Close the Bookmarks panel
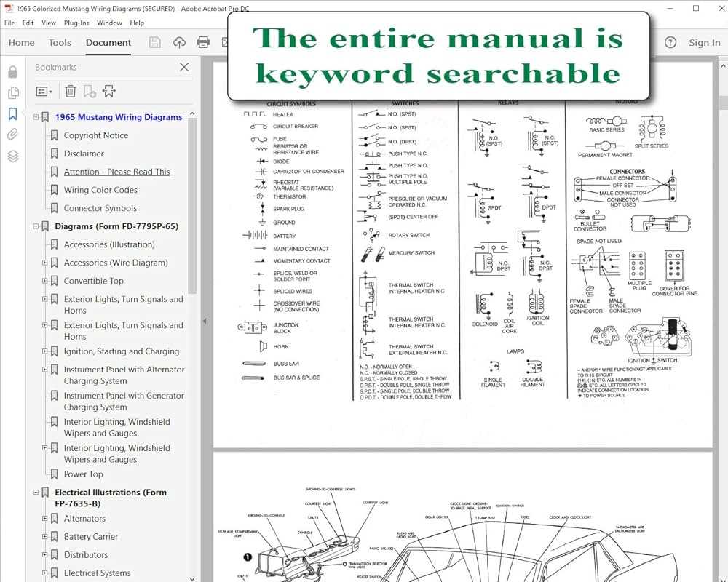 tap(184, 67)
